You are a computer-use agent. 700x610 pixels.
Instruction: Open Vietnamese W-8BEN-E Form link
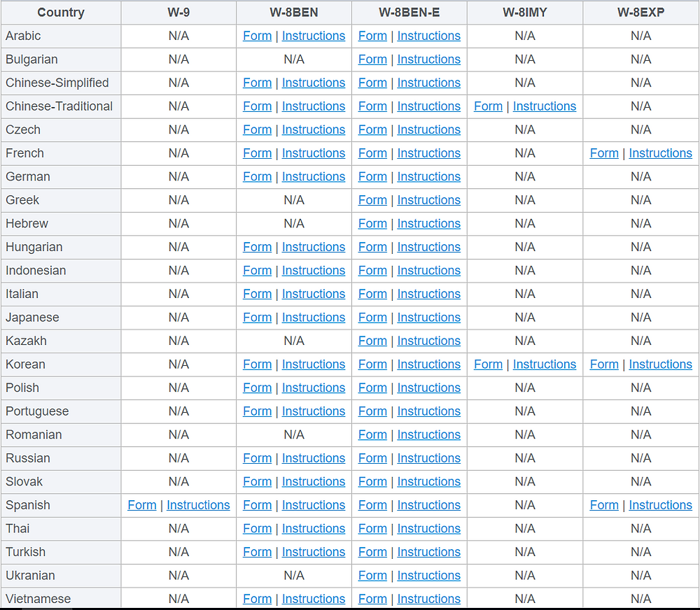pyautogui.click(x=372, y=598)
